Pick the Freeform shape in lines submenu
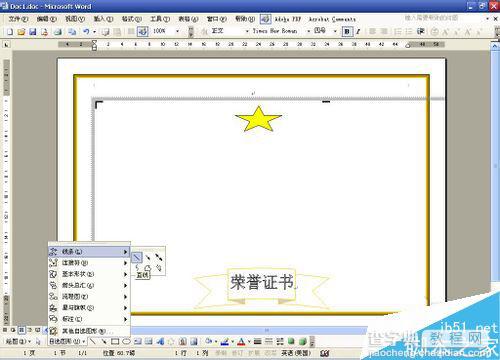The height and width of the screenshot is (360, 500). (x=148, y=267)
